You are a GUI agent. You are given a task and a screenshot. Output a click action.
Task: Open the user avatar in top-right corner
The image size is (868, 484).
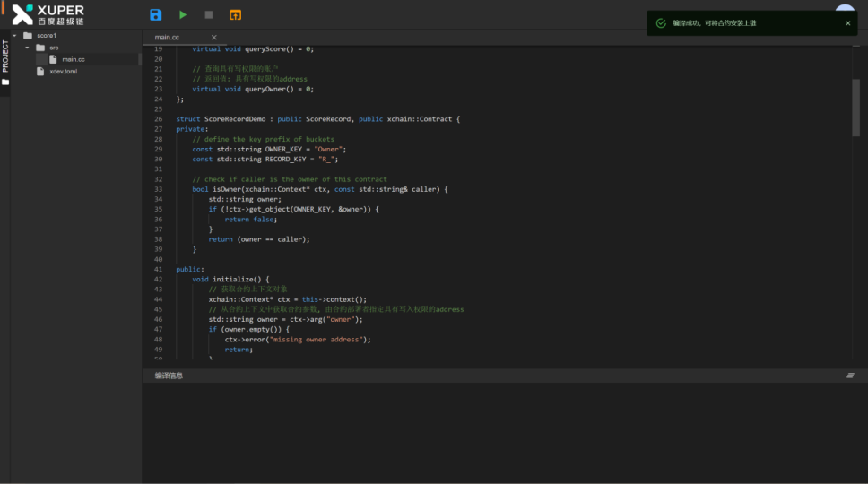click(x=845, y=7)
